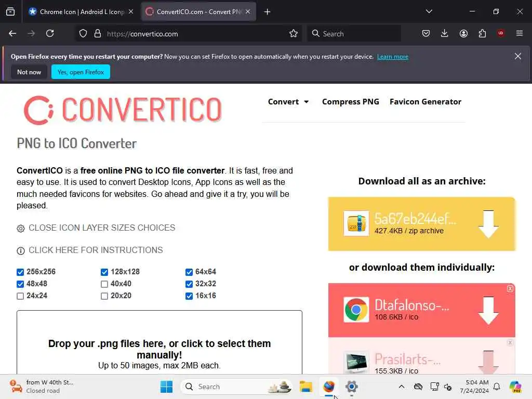Uncheck the 48x48 size checkbox
The width and height of the screenshot is (532, 399).
pos(20,284)
